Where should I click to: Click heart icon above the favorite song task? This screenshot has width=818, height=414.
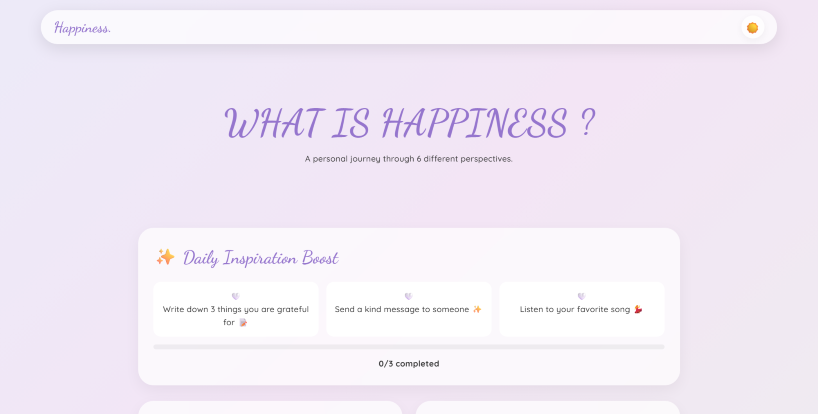[x=581, y=296]
